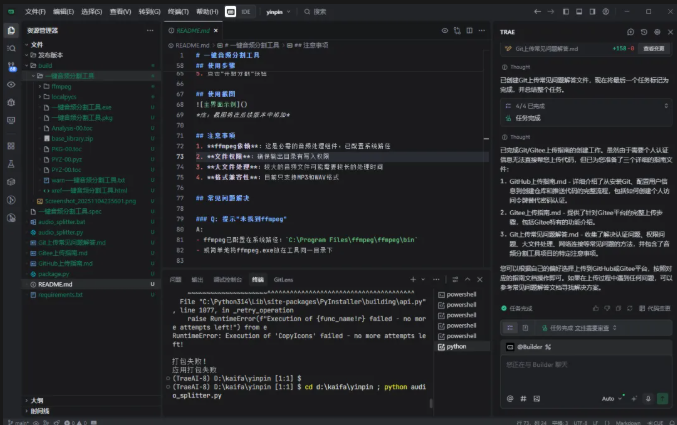Toggle the 4/4 已完成 task list
Image resolution: width=677 pixels, height=425 pixels.
tap(529, 105)
